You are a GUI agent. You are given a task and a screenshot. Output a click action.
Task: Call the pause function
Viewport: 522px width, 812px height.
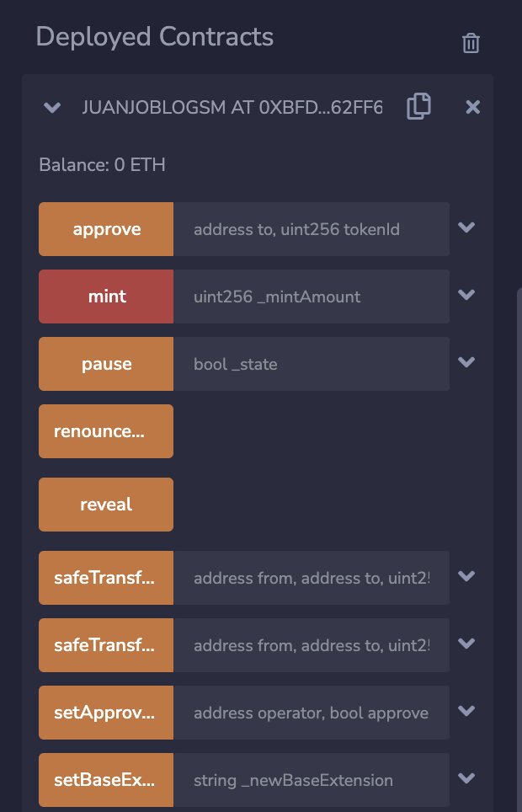coord(106,364)
